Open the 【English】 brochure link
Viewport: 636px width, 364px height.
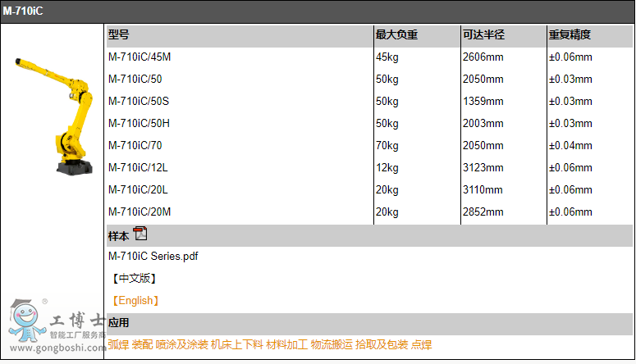pos(135,301)
